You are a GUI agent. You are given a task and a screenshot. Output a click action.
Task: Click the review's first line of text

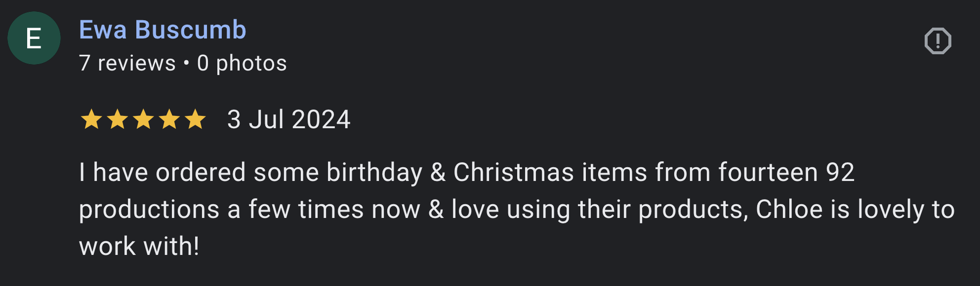[x=466, y=173]
